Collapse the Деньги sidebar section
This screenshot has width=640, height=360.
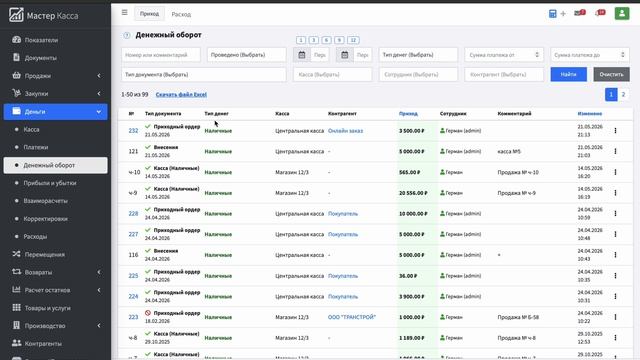click(x=56, y=111)
